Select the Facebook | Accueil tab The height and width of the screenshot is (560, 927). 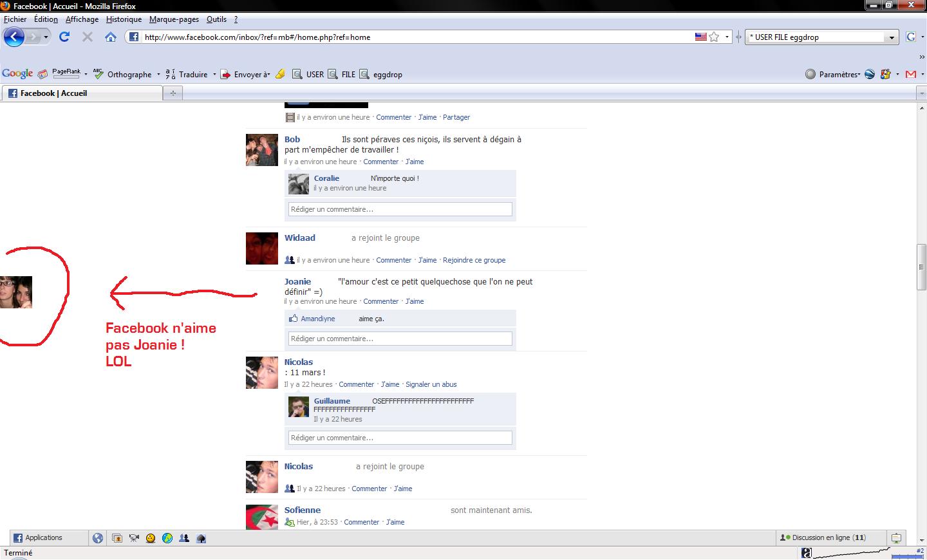[x=82, y=93]
